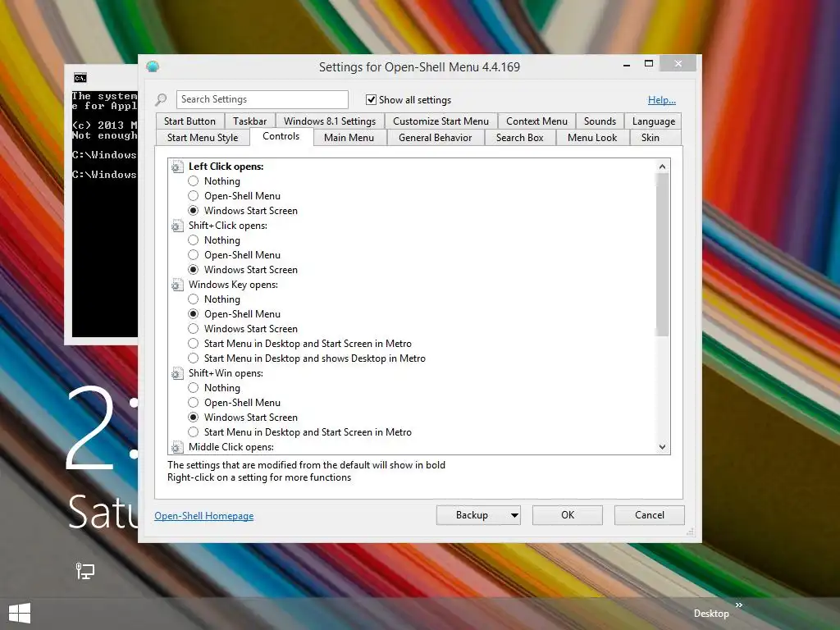
Task: Open the General Behavior tab
Action: click(435, 138)
